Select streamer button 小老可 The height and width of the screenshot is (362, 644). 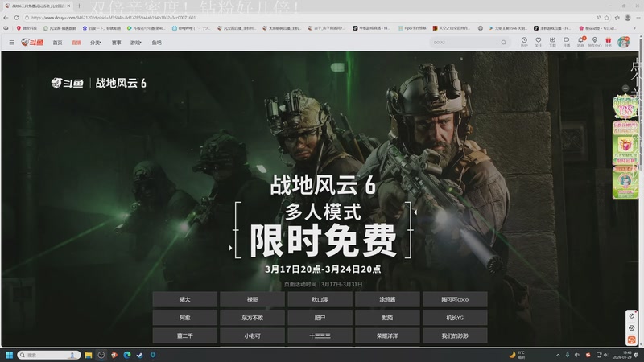tap(252, 335)
